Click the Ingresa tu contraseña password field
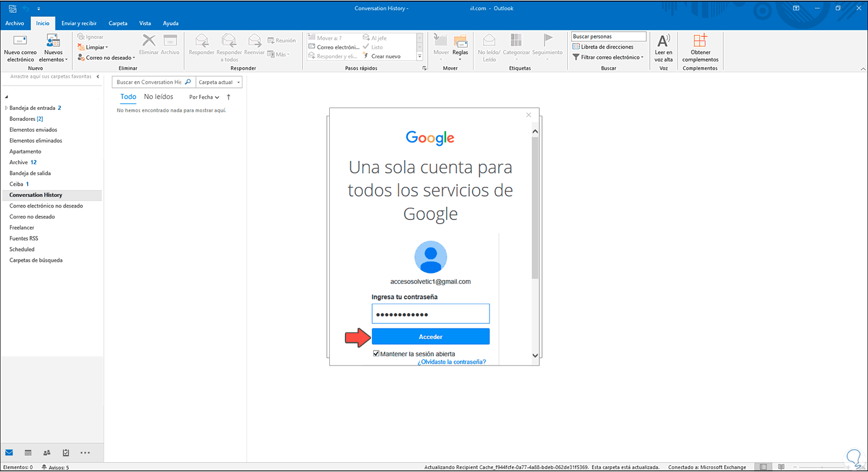The image size is (868, 472). point(431,314)
